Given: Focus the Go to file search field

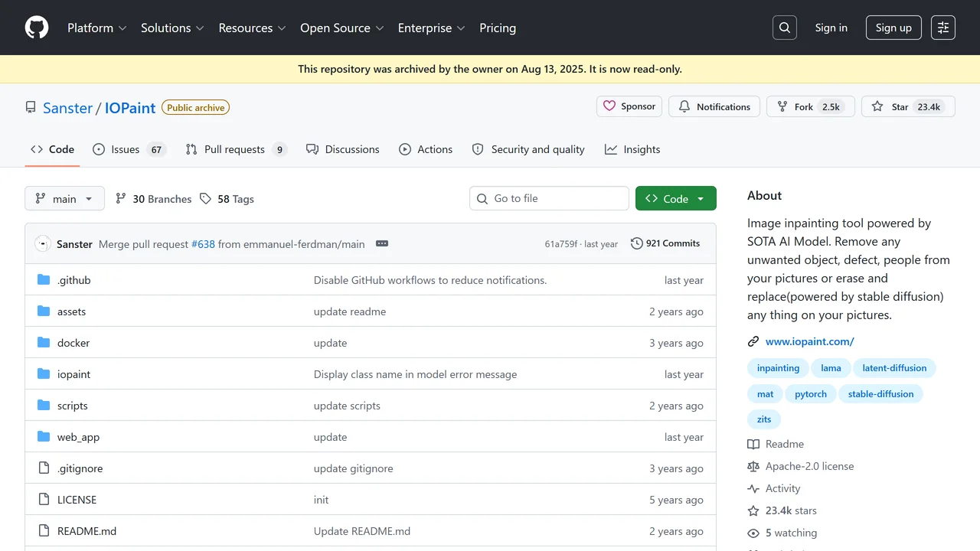Looking at the screenshot, I should tap(549, 198).
